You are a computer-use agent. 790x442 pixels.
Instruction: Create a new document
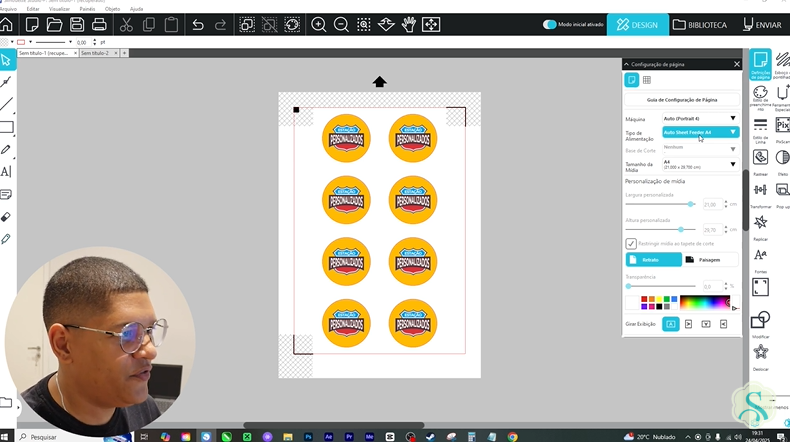click(32, 24)
